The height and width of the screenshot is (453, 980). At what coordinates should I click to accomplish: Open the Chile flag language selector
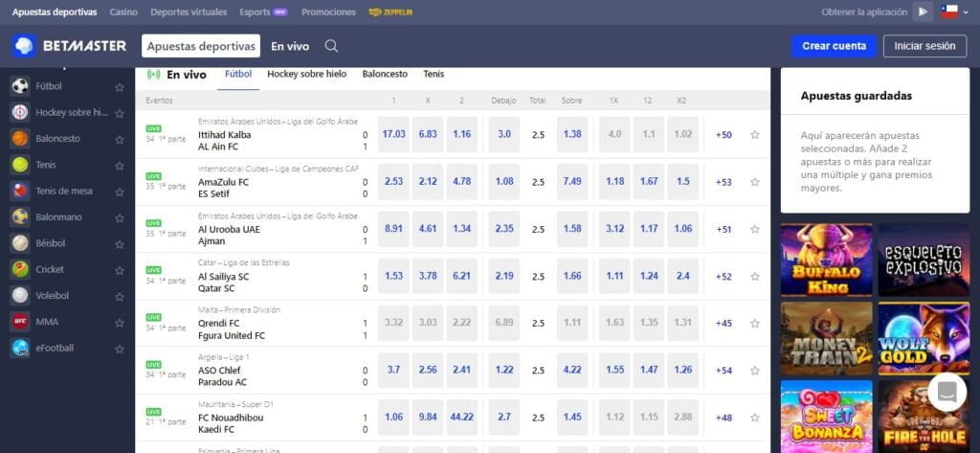pyautogui.click(x=949, y=12)
